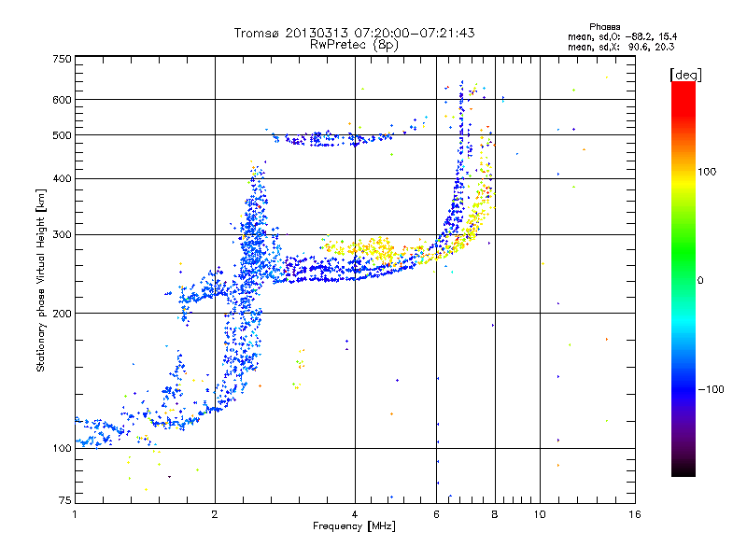Click the plot title 'Tromsø 20130313 07:20:00-07:21:43'
The image size is (747, 560).
(x=354, y=33)
